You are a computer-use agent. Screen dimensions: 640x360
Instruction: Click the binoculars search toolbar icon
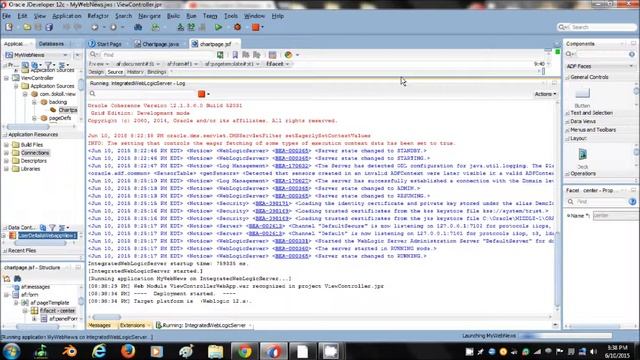pyautogui.click(x=138, y=27)
